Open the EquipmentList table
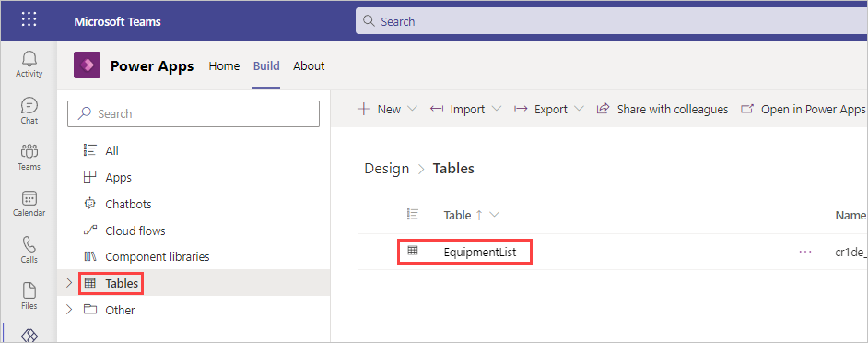 click(x=480, y=252)
